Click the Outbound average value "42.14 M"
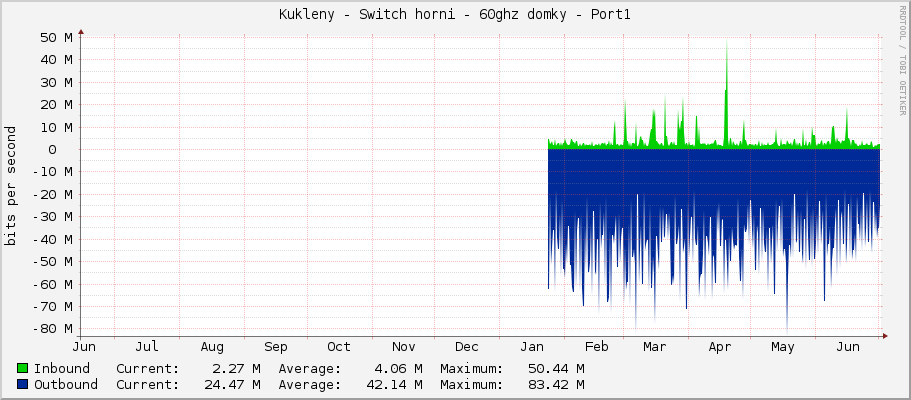The height and width of the screenshot is (400, 911). click(393, 385)
